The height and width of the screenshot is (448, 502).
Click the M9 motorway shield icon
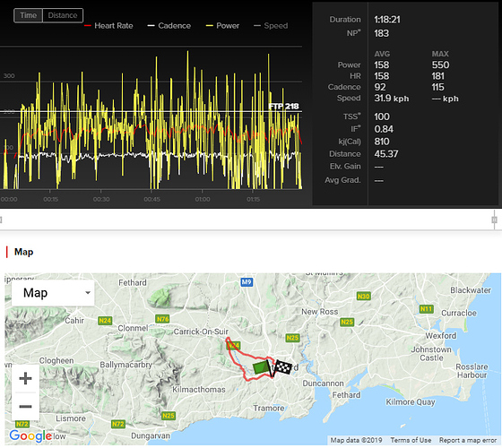247,282
